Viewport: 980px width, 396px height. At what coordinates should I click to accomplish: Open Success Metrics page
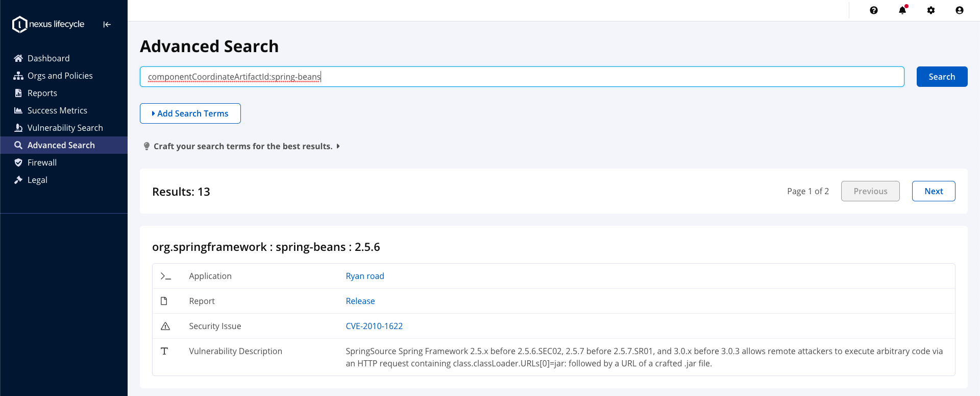pyautogui.click(x=57, y=110)
